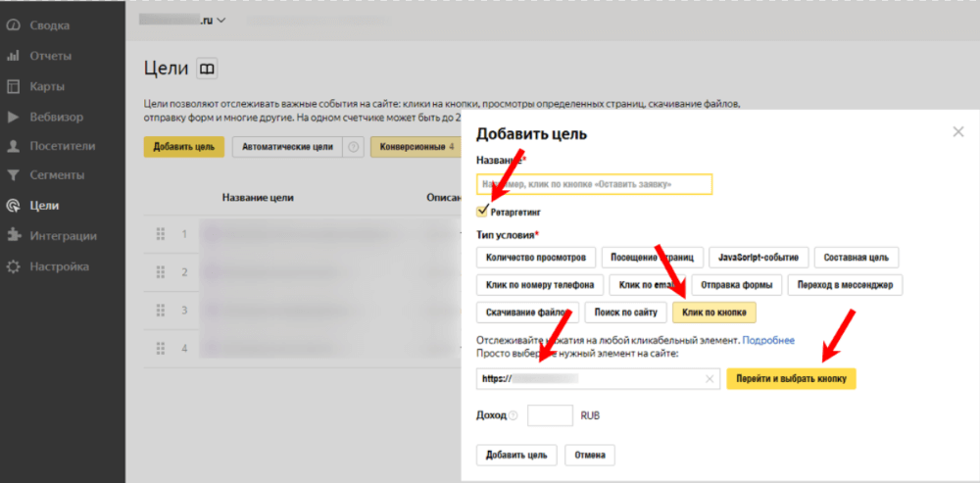Image resolution: width=980 pixels, height=483 pixels.
Task: Click the Посетители person icon
Action: pos(13,146)
